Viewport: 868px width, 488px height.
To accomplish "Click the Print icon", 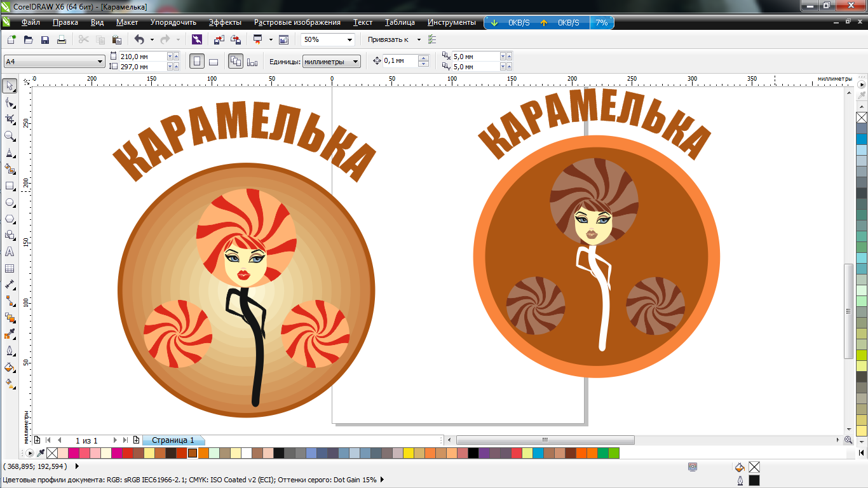I will point(62,39).
